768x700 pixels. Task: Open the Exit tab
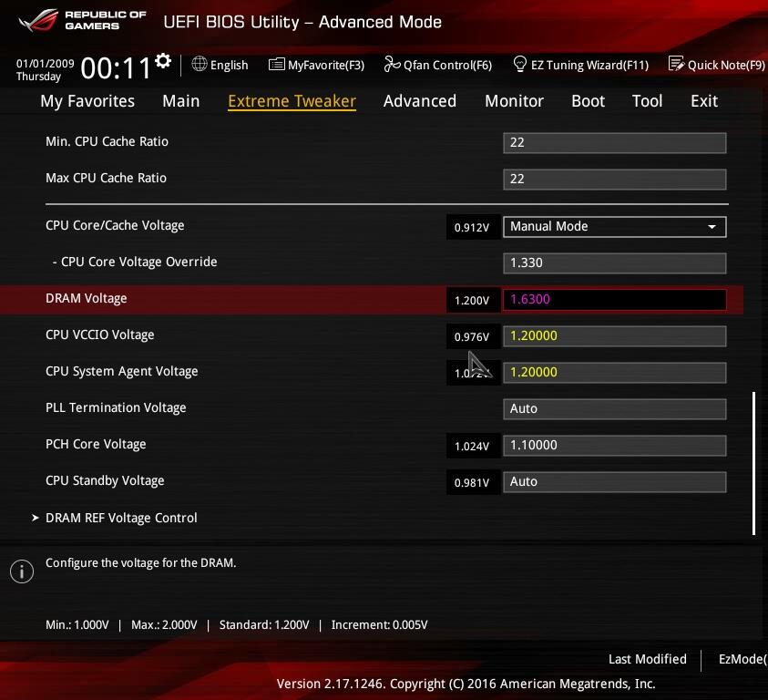(x=704, y=101)
